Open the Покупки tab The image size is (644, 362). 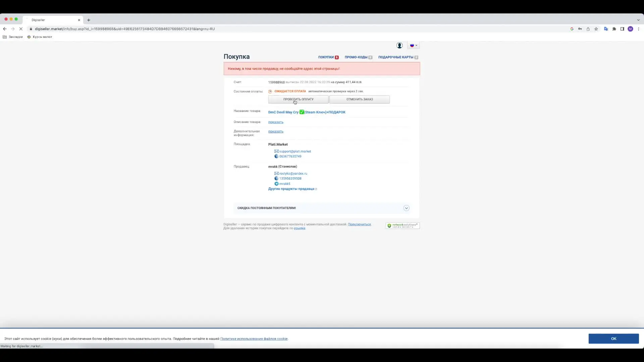(x=326, y=57)
